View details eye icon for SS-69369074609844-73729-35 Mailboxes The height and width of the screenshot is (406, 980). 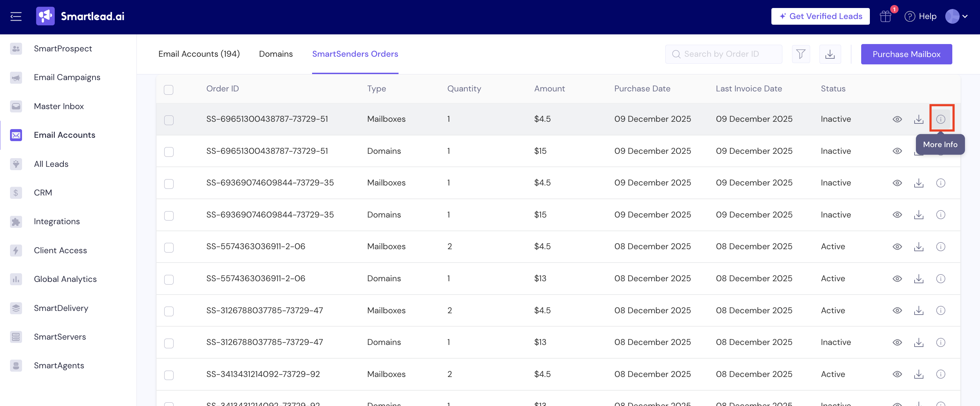pyautogui.click(x=897, y=183)
